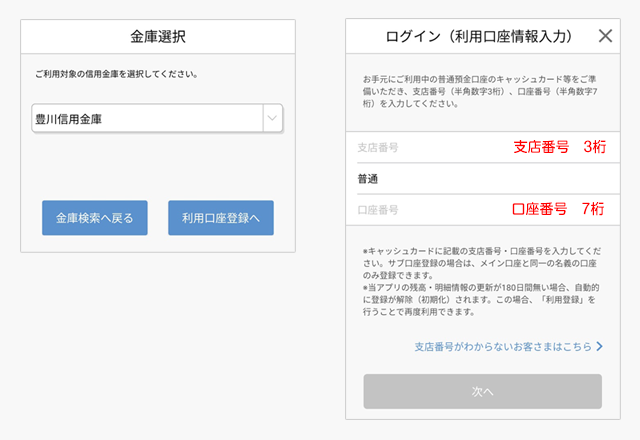
Task: Expand the chevron arrow of the 金庫 dropdown
Action: [272, 118]
